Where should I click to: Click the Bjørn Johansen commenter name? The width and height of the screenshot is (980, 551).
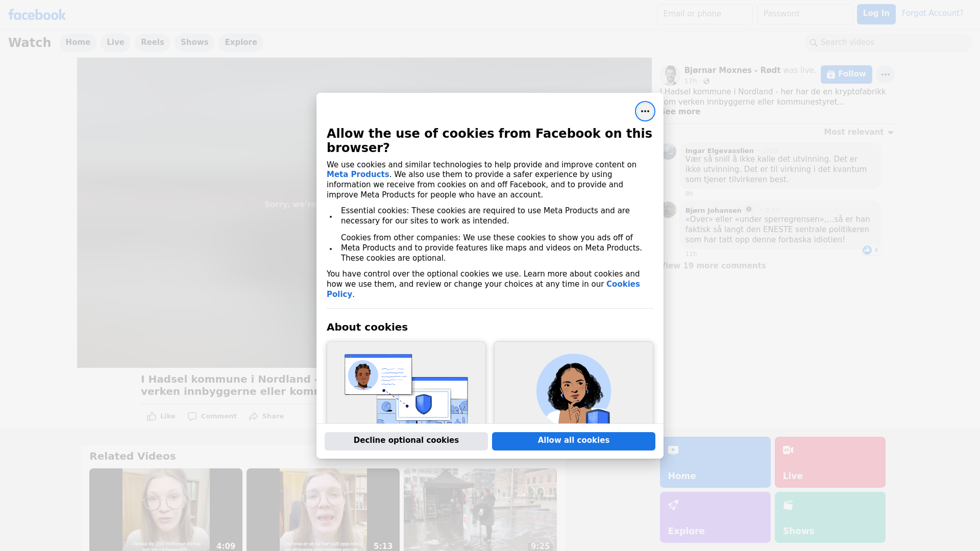point(713,210)
